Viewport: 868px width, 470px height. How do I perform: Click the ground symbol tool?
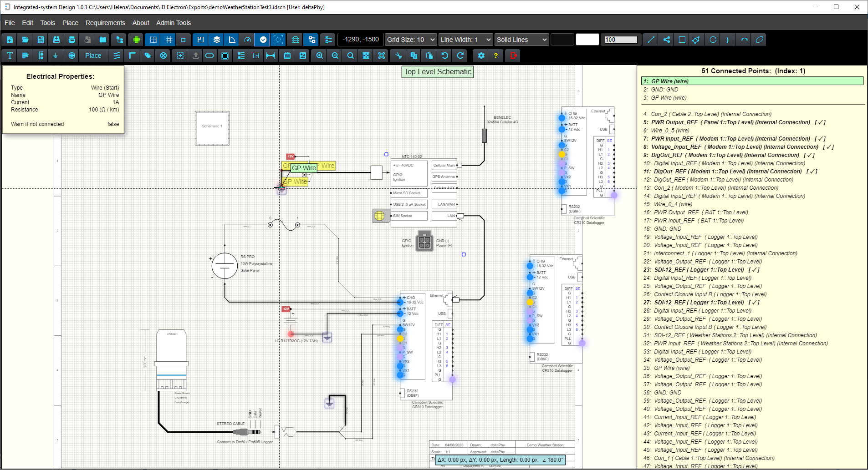pos(56,56)
